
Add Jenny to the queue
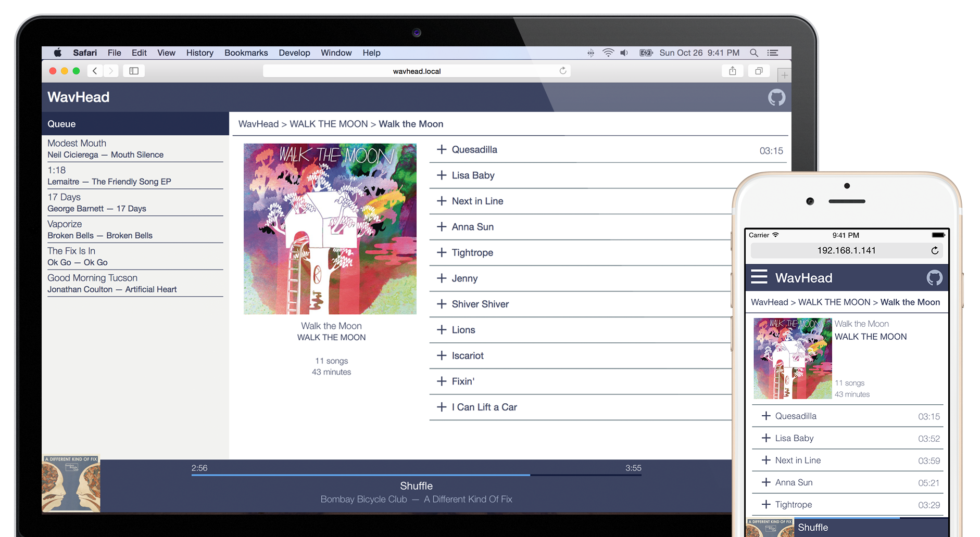[x=442, y=278]
